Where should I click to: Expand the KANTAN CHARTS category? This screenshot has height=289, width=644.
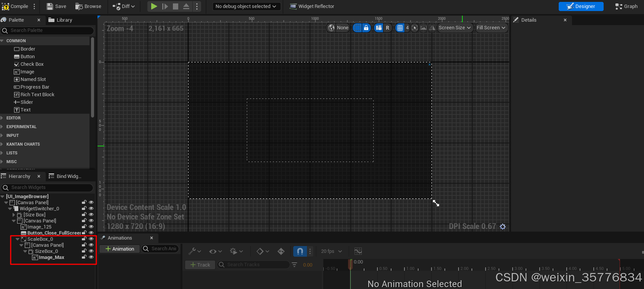pos(2,144)
